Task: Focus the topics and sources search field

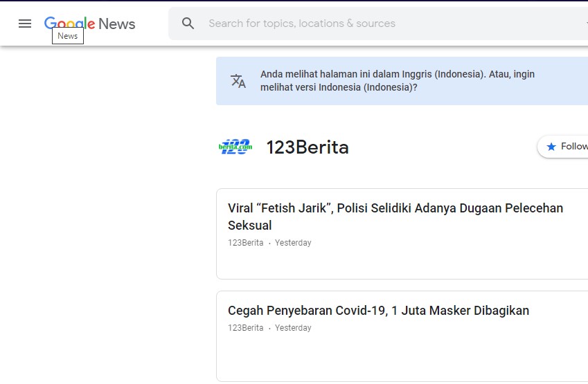Action: [378, 24]
